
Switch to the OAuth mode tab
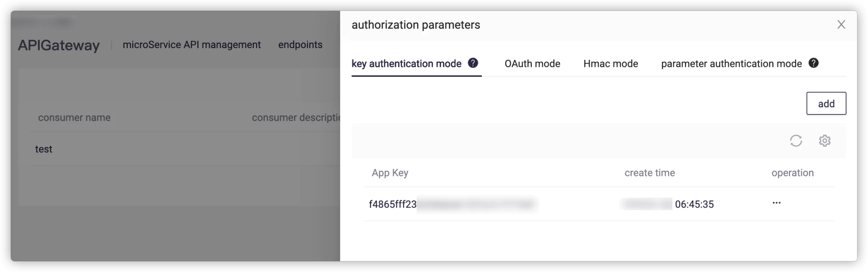click(532, 64)
